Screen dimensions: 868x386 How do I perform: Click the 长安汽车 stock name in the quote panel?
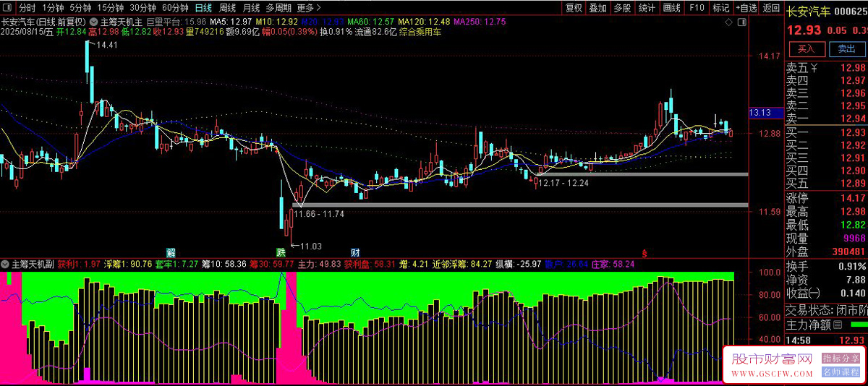tap(809, 11)
